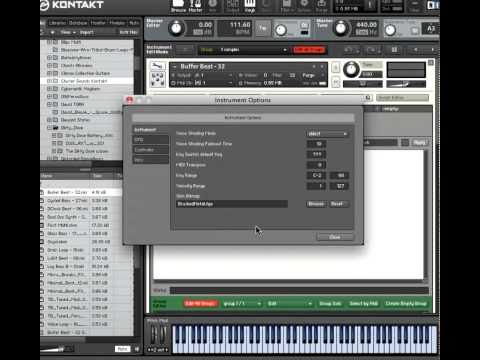This screenshot has height=360, width=480.
Task: Click the Close button in Instrument Options
Action: (335, 237)
